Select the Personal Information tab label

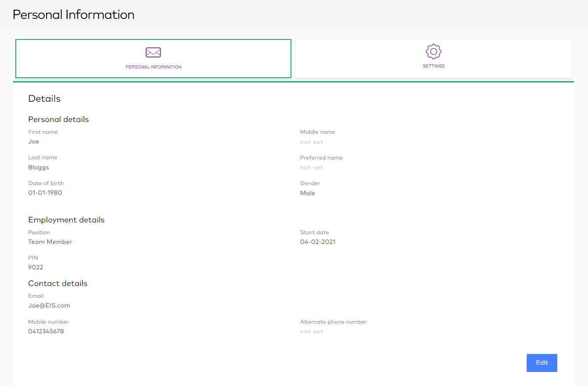click(153, 67)
